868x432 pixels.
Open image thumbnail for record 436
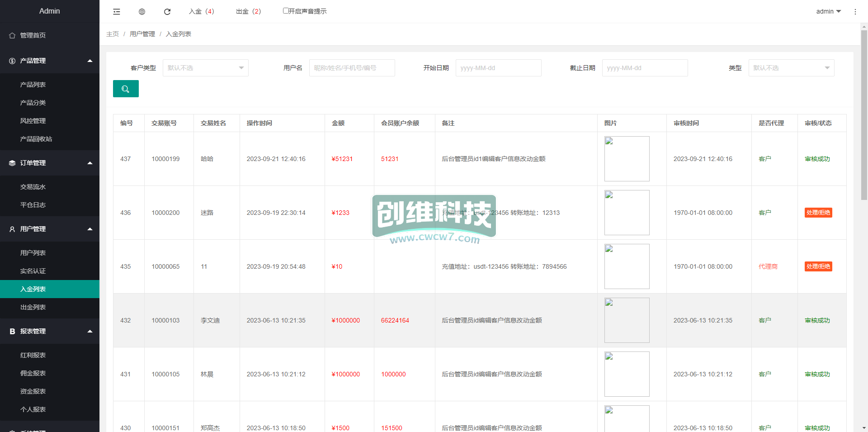coord(627,213)
